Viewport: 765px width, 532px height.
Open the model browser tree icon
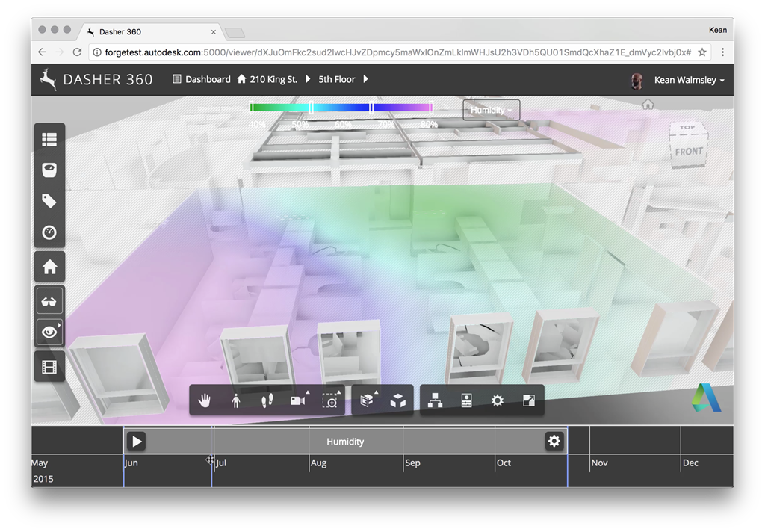click(x=435, y=401)
